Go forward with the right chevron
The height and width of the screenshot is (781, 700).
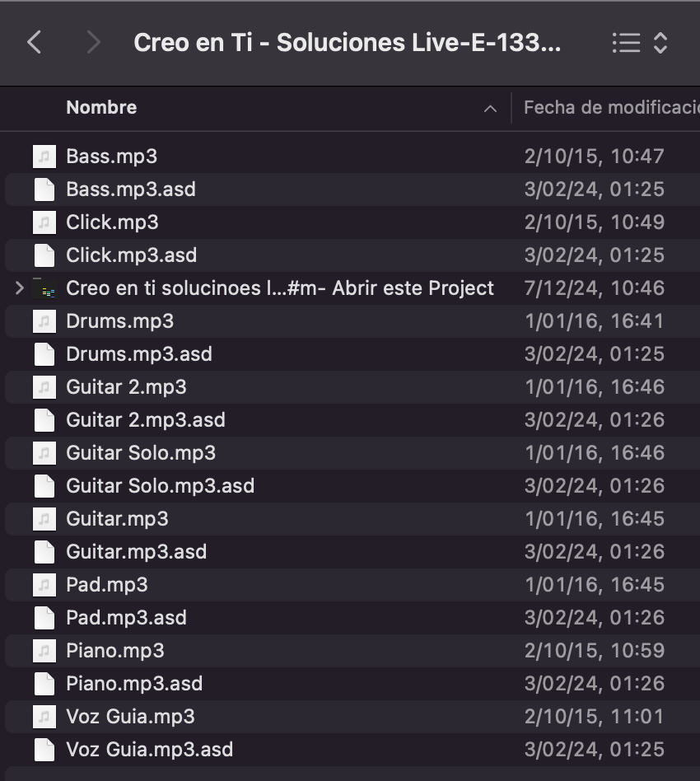pyautogui.click(x=94, y=42)
